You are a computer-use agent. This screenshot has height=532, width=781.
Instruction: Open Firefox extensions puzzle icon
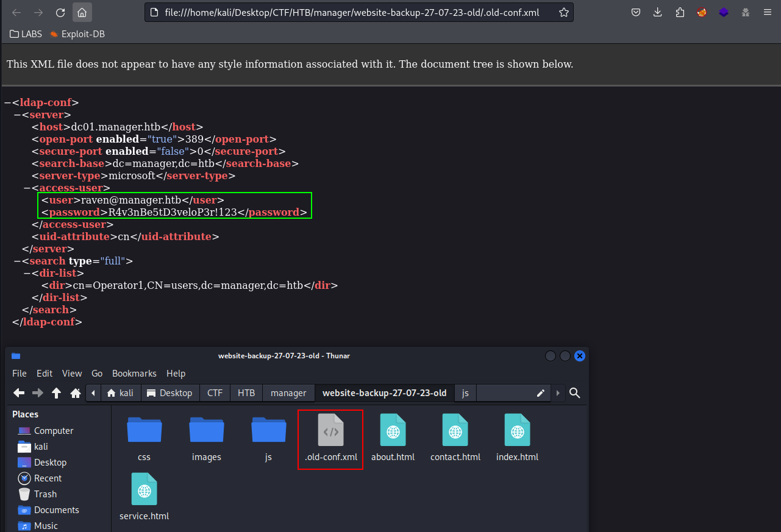pos(680,12)
